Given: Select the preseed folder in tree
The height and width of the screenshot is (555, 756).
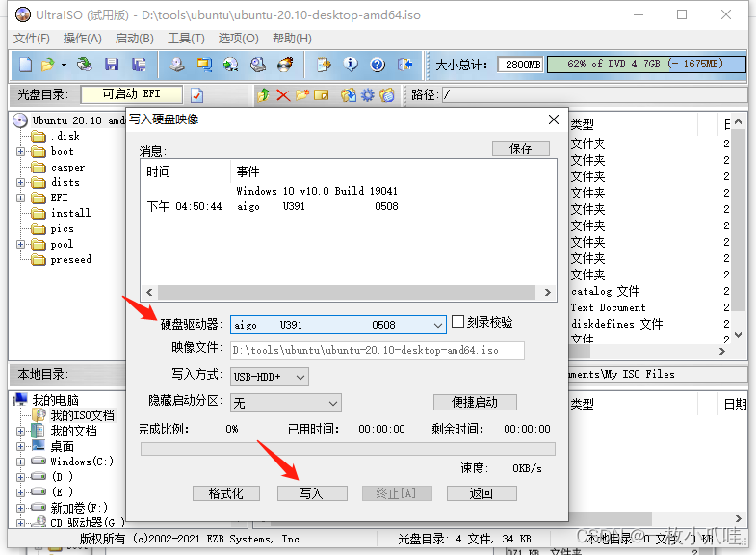Looking at the screenshot, I should pos(71,259).
